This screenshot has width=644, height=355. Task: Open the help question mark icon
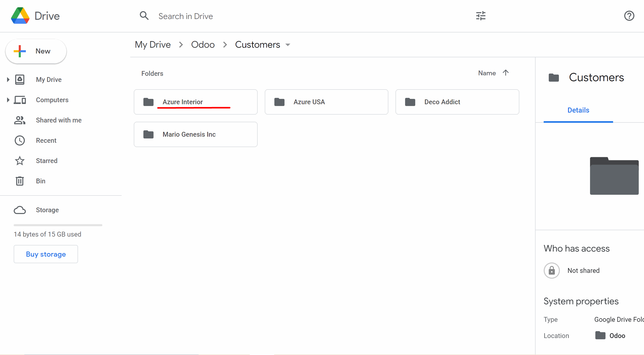pos(629,16)
